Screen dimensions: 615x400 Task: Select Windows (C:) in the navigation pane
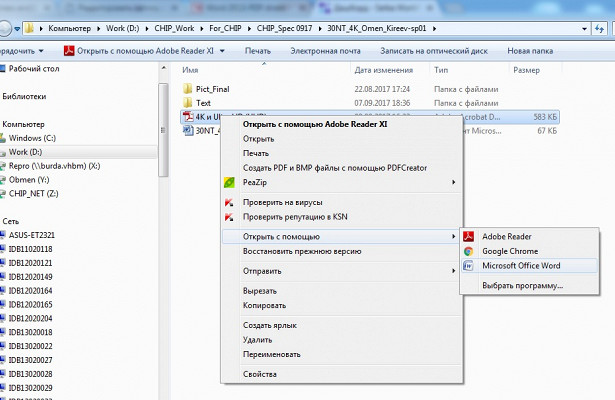pos(32,137)
